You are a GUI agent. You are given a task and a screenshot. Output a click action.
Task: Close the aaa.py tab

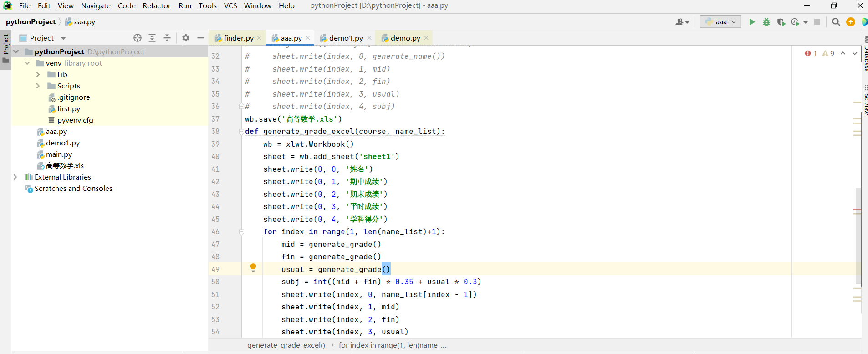308,38
